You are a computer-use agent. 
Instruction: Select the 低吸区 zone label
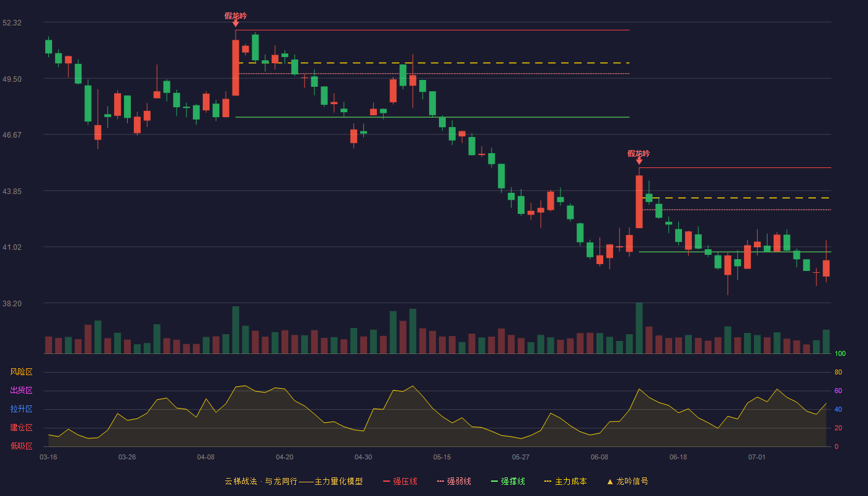[x=21, y=446]
